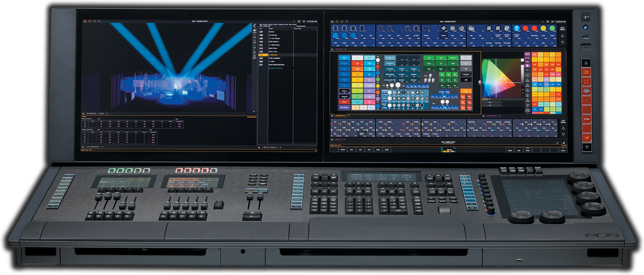Image resolution: width=644 pixels, height=275 pixels.
Task: Select the blue question-mark beam palette
Action: [517, 28]
